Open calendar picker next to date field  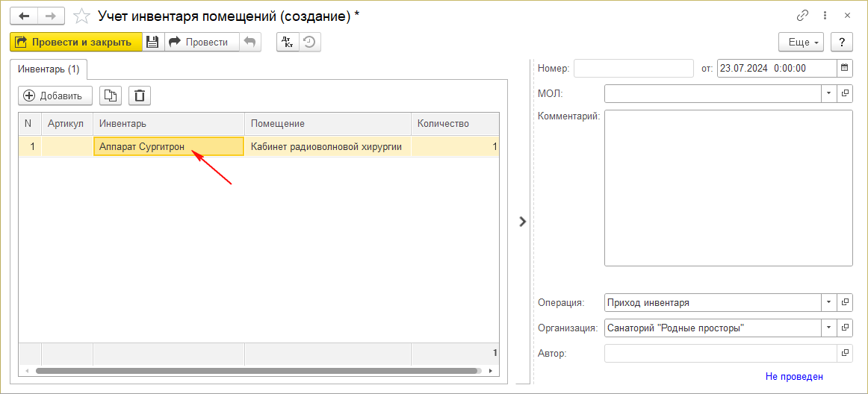[845, 69]
